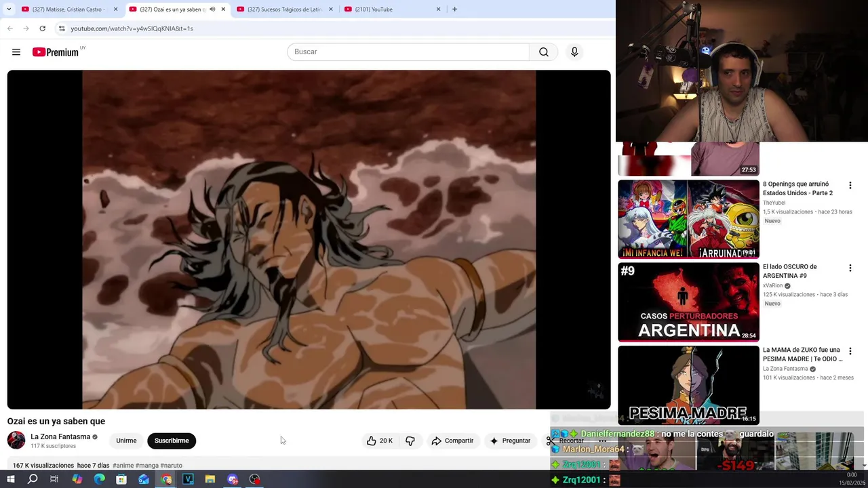Click the 167 K visualizaciones text

43,466
